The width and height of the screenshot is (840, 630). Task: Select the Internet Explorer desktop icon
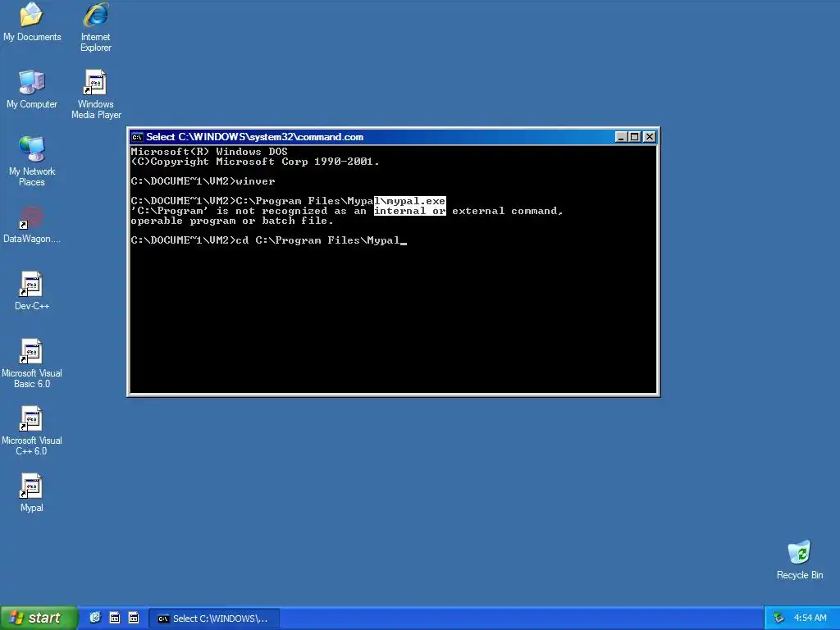(x=96, y=27)
